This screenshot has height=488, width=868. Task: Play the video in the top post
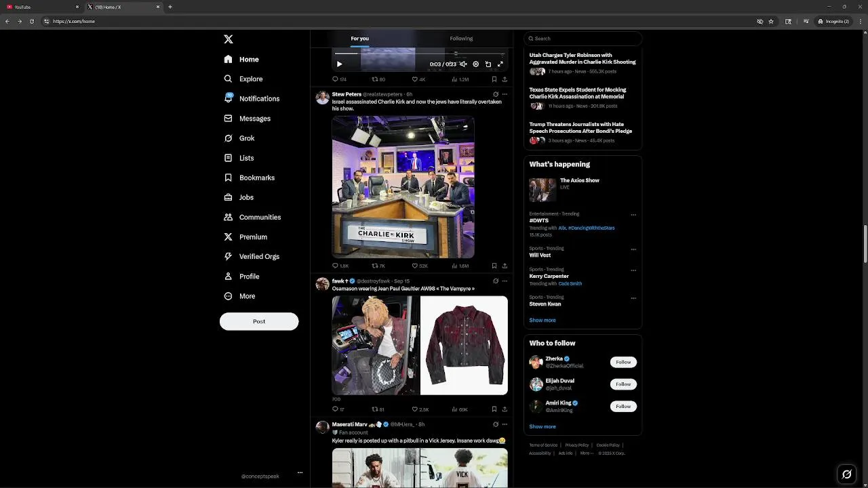click(x=339, y=64)
